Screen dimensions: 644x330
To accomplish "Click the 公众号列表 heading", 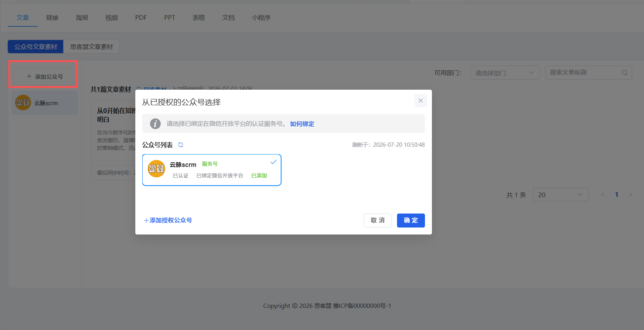I will (157, 145).
